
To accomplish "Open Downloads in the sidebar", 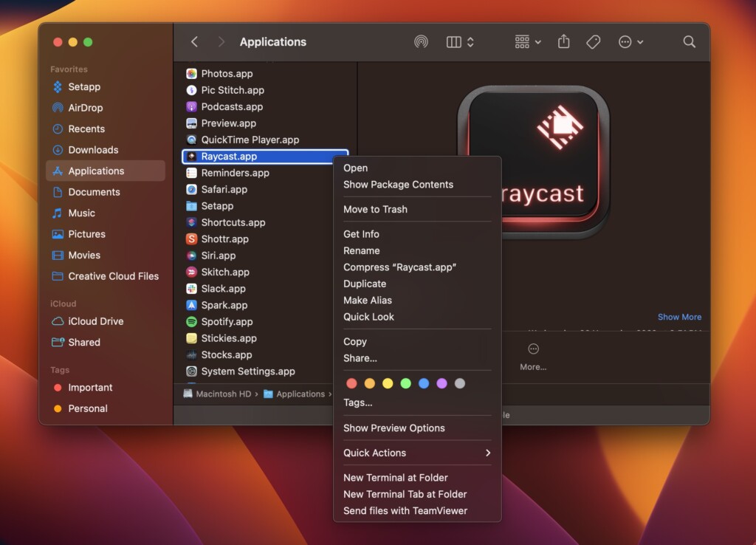I will point(93,150).
